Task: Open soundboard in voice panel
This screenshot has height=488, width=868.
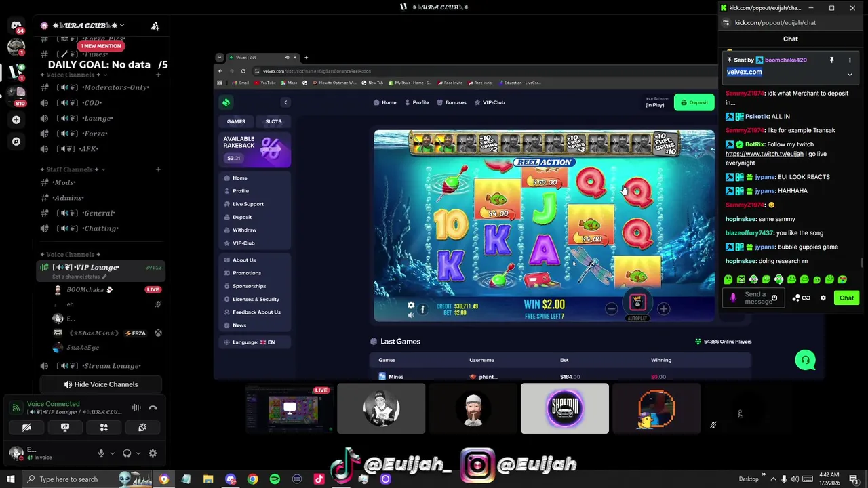Action: point(142,428)
